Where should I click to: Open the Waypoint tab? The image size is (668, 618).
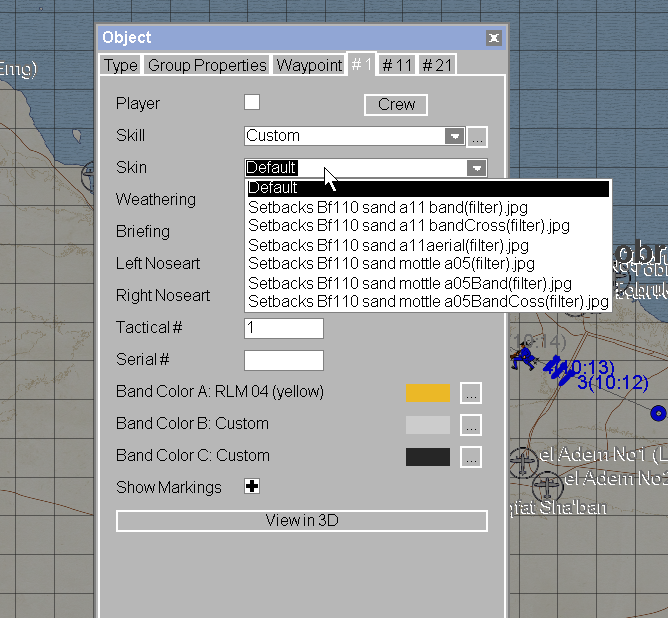[x=309, y=65]
